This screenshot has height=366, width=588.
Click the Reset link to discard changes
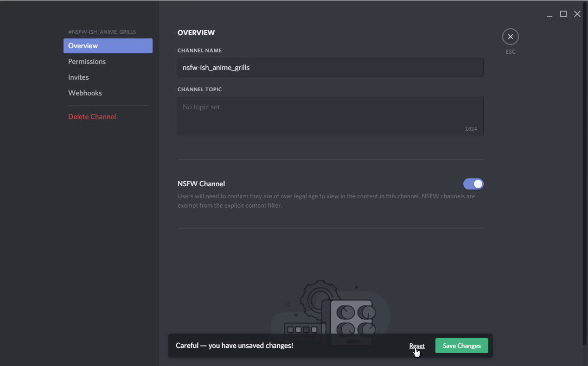416,346
